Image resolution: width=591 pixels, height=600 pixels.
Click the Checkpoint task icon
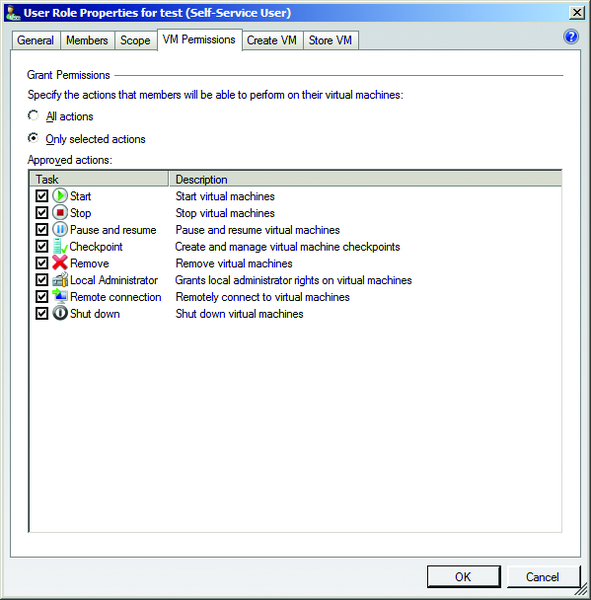tap(60, 246)
